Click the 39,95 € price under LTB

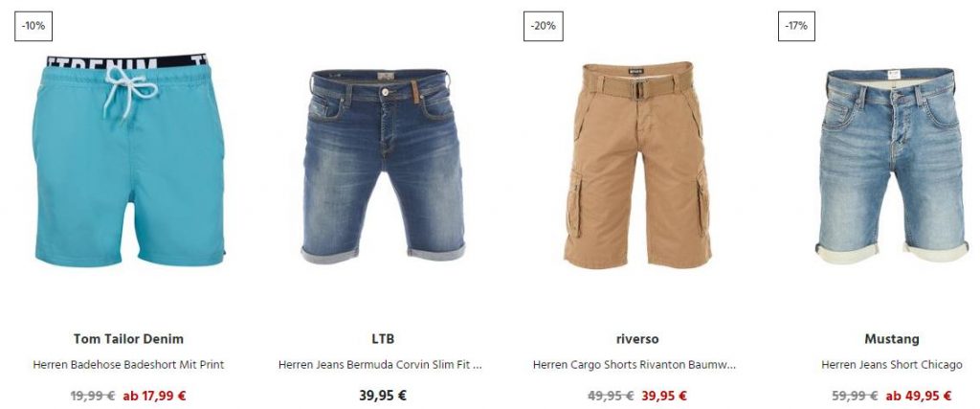point(383,396)
